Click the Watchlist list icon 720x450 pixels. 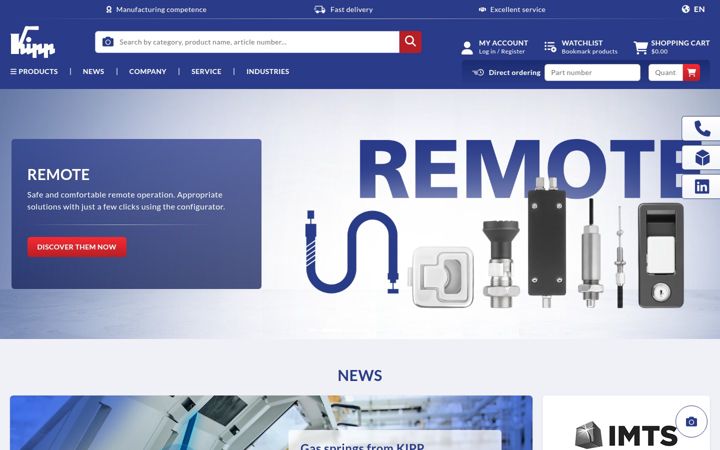point(550,46)
